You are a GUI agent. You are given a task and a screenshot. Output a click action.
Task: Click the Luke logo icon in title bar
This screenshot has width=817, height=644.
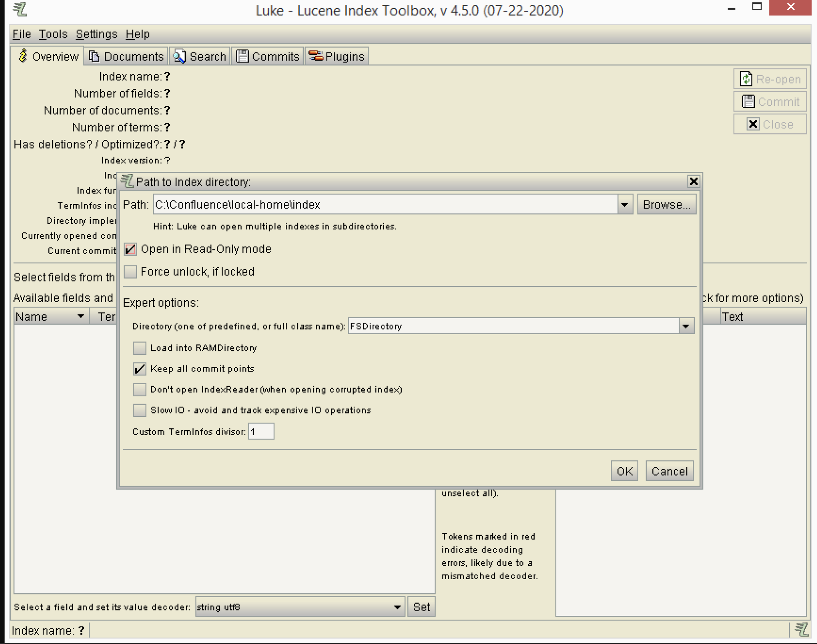point(20,9)
